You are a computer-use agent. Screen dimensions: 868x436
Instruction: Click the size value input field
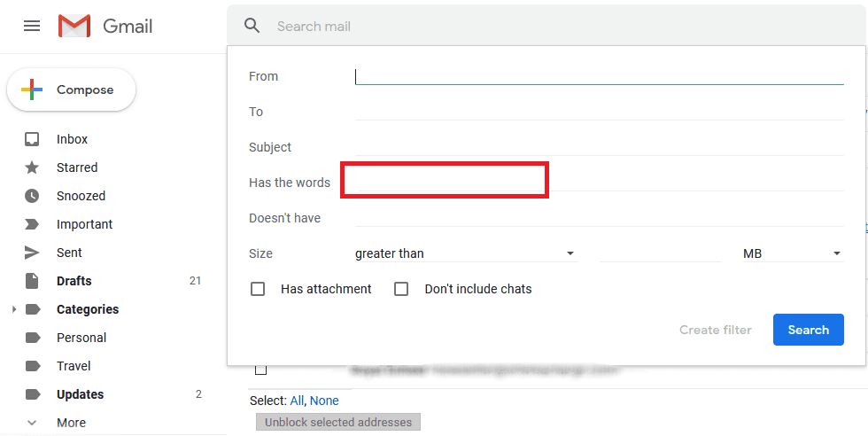point(661,253)
